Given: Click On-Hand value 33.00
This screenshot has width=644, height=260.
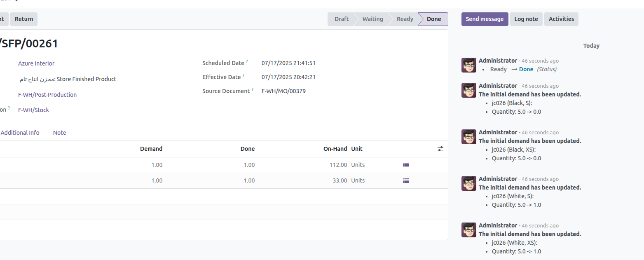Looking at the screenshot, I should 340,180.
